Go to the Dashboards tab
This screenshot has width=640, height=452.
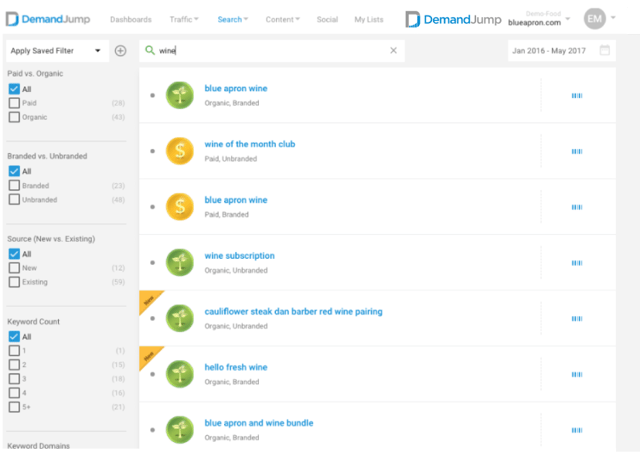point(131,19)
